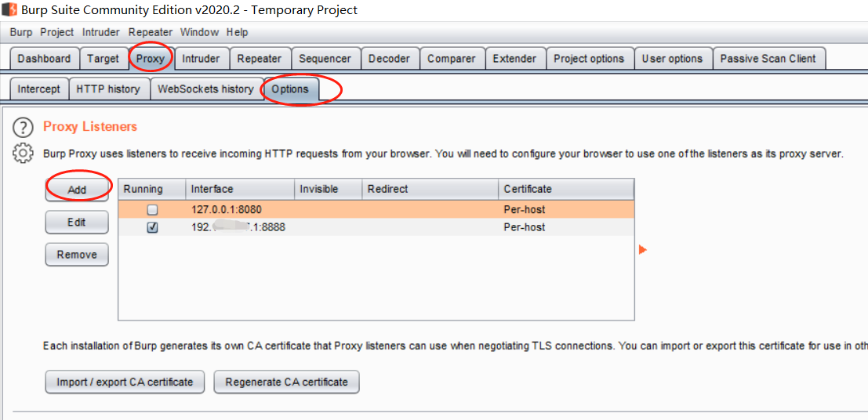The height and width of the screenshot is (420, 868).
Task: Click Regenerate CA certificate button
Action: coord(287,382)
